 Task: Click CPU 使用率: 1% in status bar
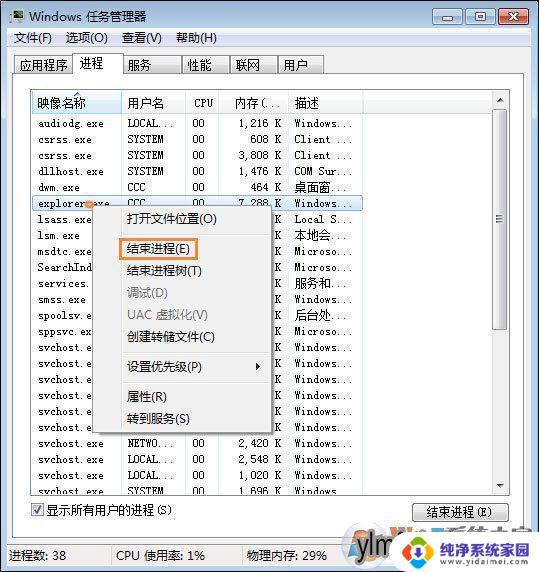tap(160, 556)
